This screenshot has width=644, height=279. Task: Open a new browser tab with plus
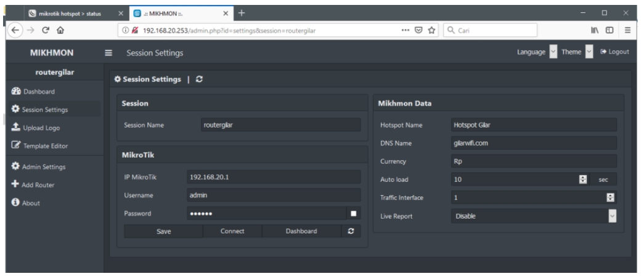tap(242, 13)
